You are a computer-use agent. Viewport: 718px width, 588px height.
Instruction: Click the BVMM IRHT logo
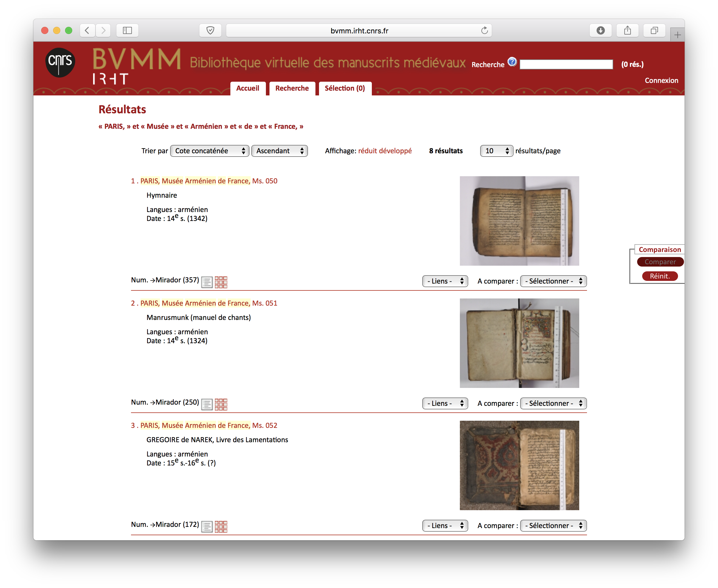point(137,66)
